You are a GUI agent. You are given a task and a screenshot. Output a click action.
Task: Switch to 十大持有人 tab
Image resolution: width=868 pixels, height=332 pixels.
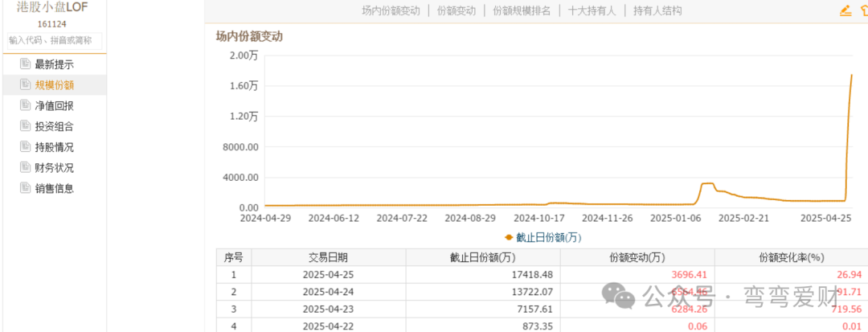point(592,10)
